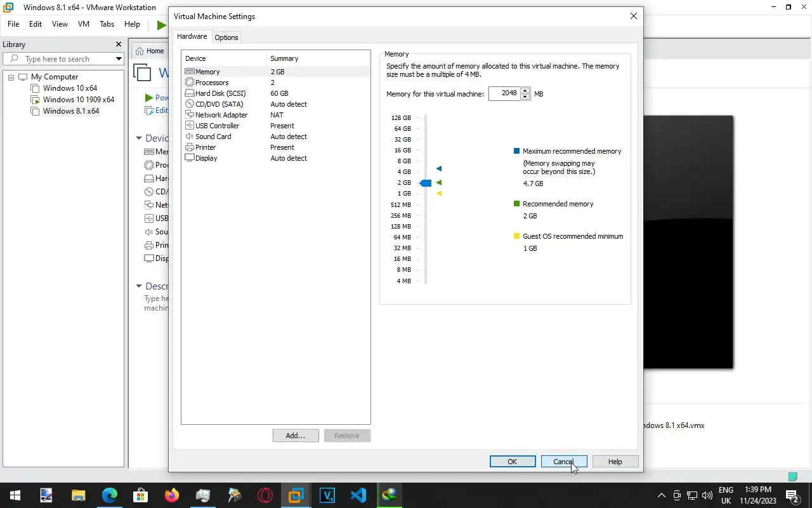Click the volume icon in system tray
This screenshot has height=508, width=812.
[x=707, y=495]
